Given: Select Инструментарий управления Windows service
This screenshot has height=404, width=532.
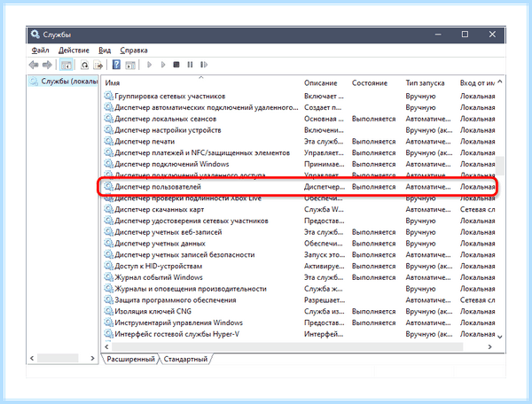Looking at the screenshot, I should tap(300, 322).
